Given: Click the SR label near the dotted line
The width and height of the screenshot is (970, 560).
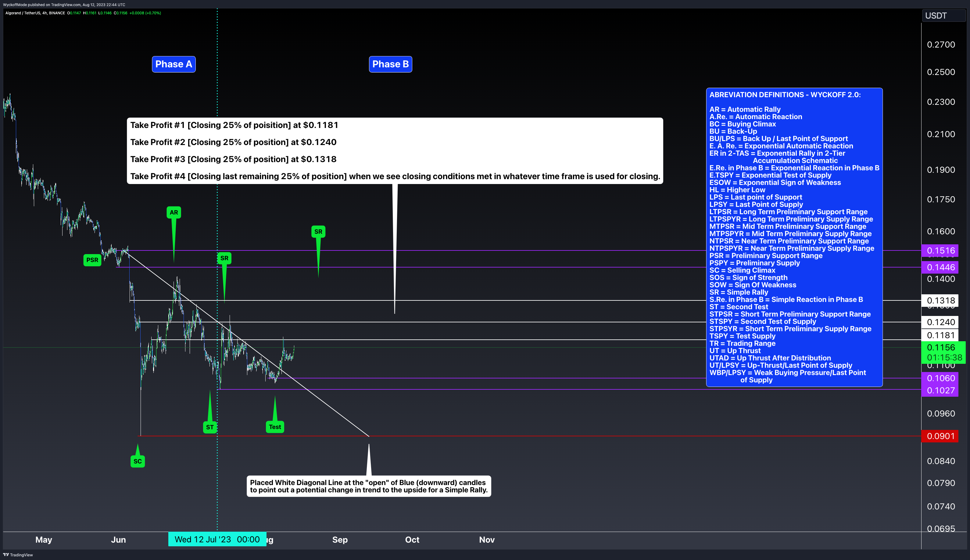Looking at the screenshot, I should point(224,258).
